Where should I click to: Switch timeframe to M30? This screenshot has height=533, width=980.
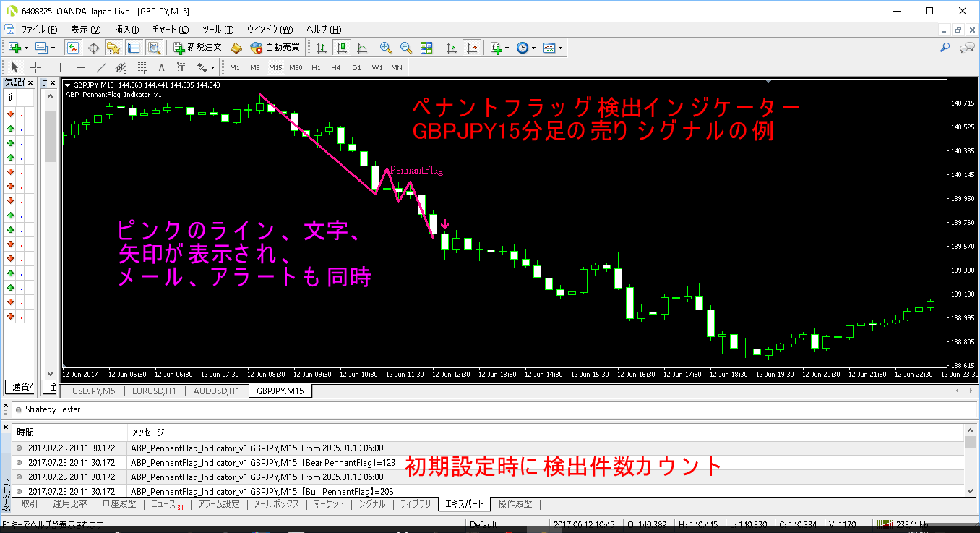[296, 67]
